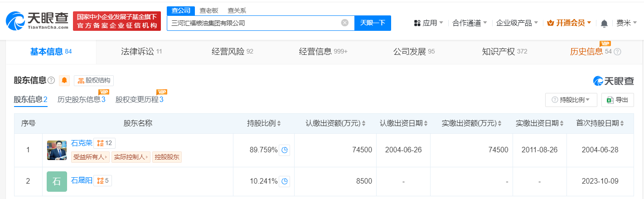Click 石克荣's profile photo thumbnail
This screenshot has width=644, height=199.
pyautogui.click(x=57, y=150)
